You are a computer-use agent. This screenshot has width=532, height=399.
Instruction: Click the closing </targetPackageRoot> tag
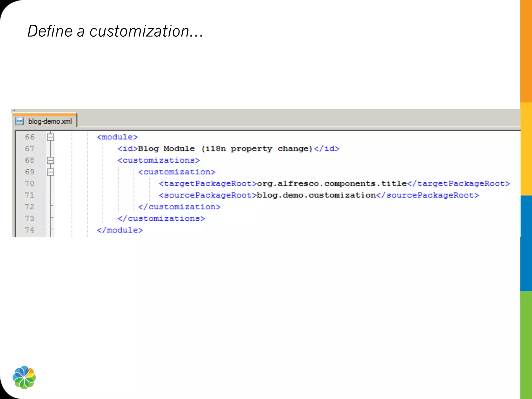point(459,184)
